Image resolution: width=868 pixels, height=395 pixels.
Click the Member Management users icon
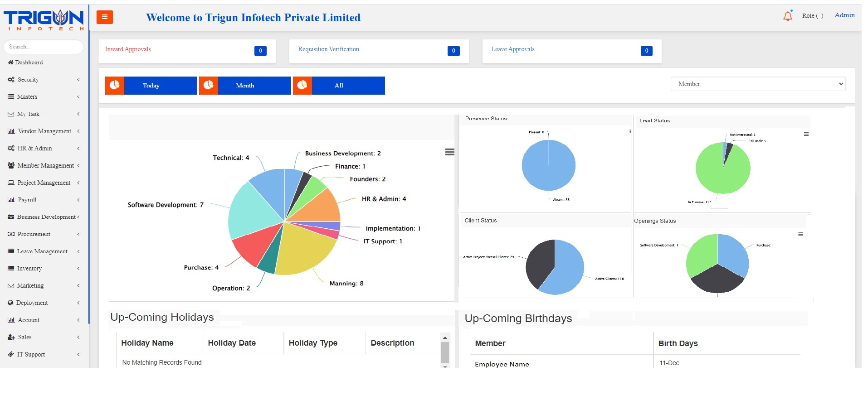tap(11, 165)
